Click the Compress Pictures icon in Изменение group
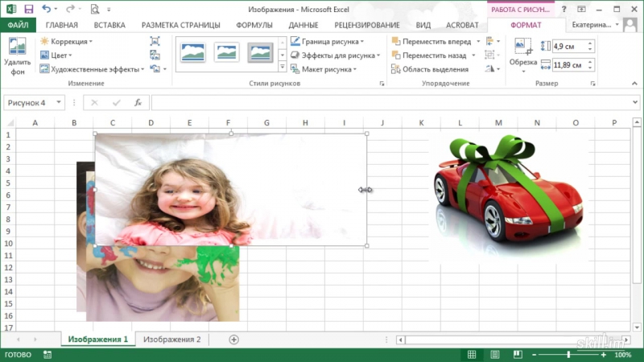Image resolution: width=644 pixels, height=362 pixels. pyautogui.click(x=155, y=41)
